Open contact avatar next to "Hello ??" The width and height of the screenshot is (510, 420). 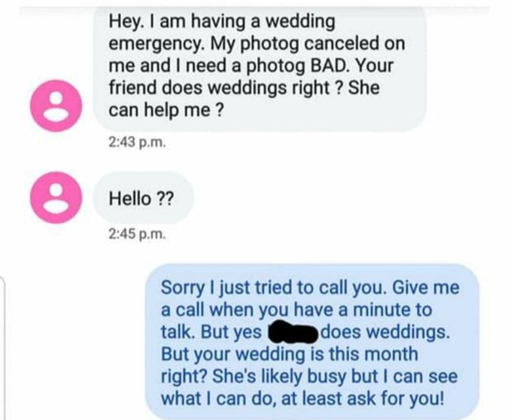56,198
